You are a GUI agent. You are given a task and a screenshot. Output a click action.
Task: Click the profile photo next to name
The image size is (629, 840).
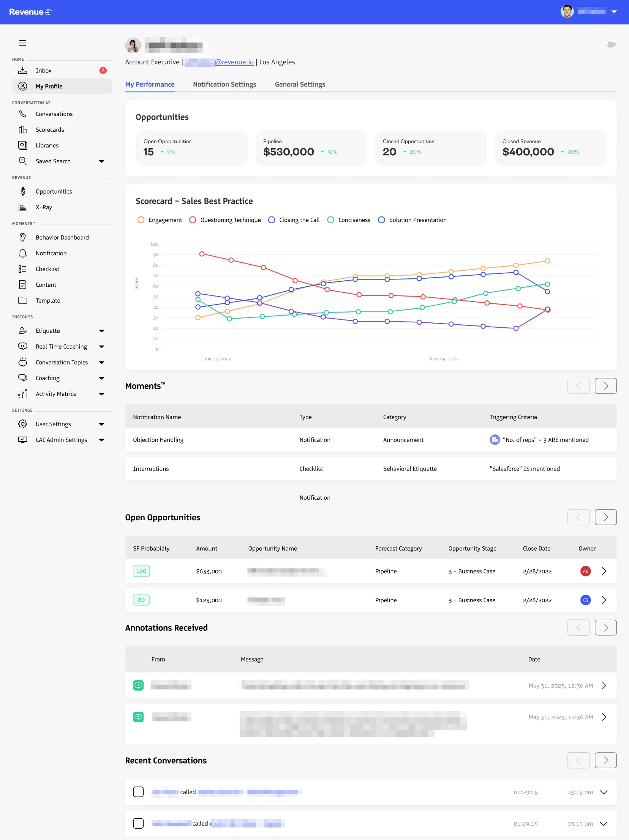(x=133, y=46)
